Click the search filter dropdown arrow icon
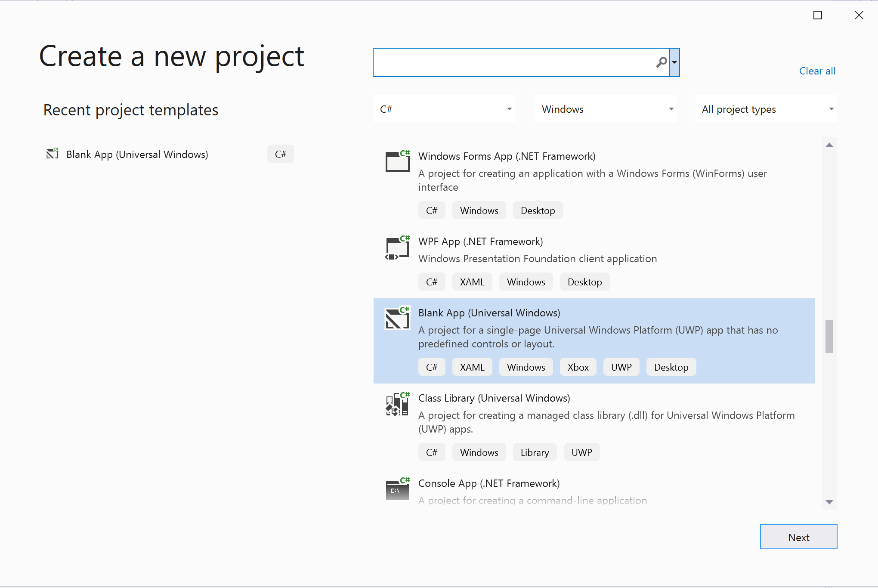 (x=674, y=62)
